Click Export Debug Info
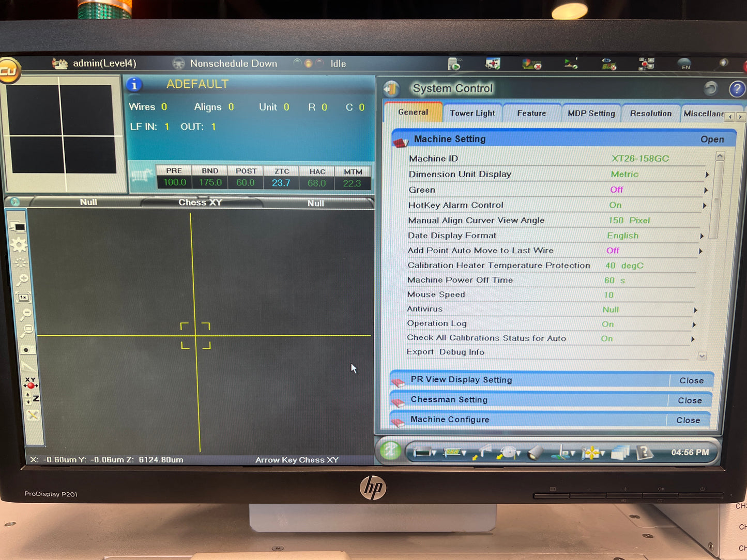Image resolution: width=747 pixels, height=560 pixels. point(445,352)
